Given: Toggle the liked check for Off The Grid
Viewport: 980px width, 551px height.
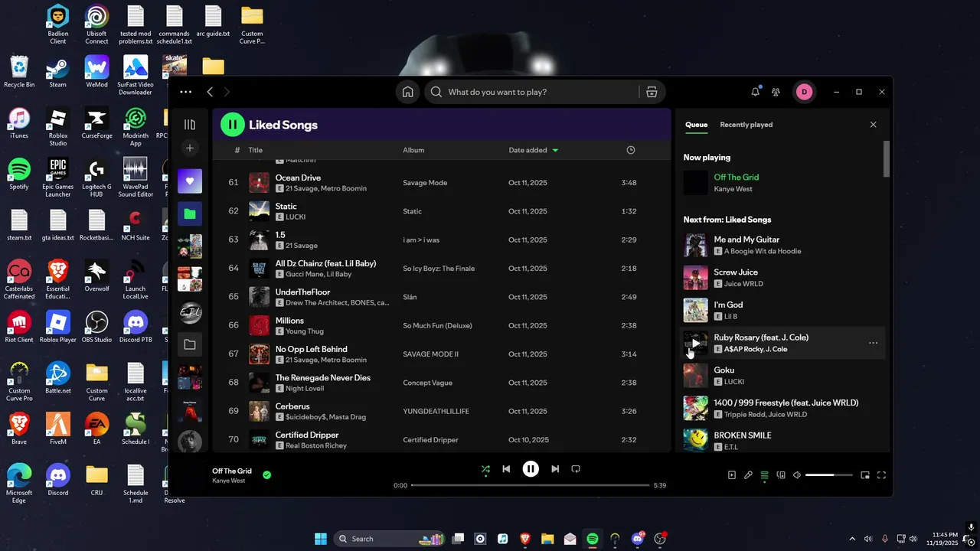Looking at the screenshot, I should pyautogui.click(x=266, y=474).
